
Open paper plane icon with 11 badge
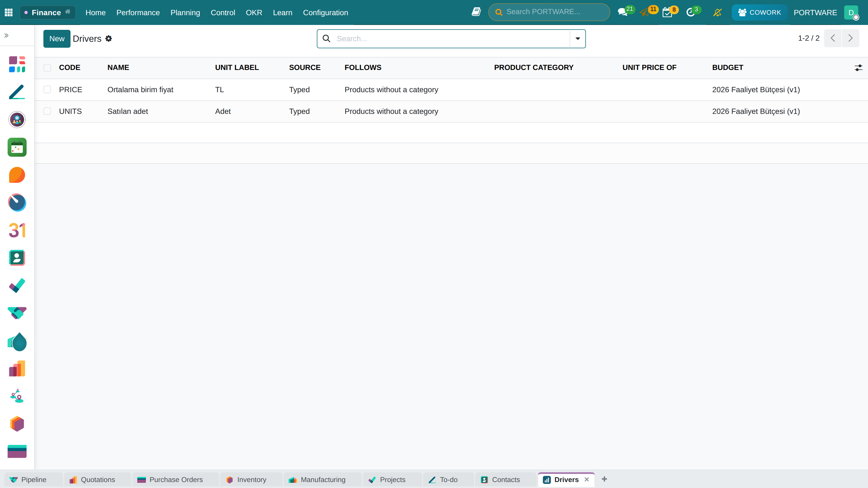pos(649,12)
